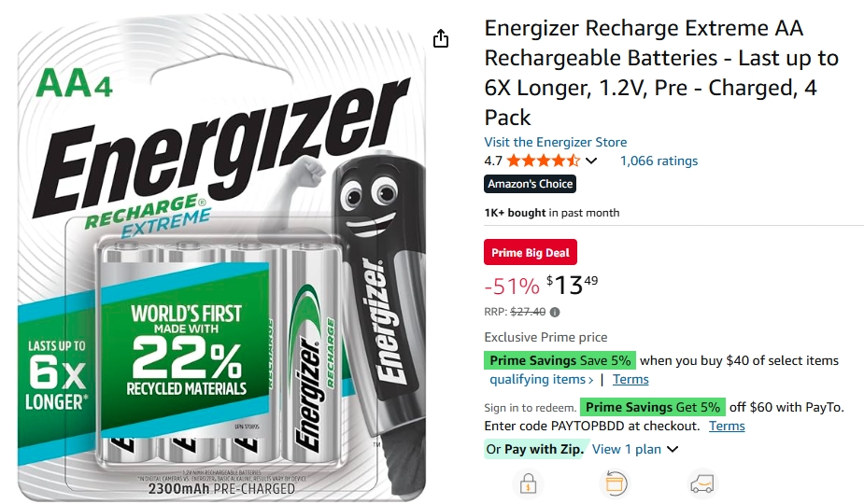Screen dimensions: 864x504
Task: Click the star rating icons
Action: [544, 161]
